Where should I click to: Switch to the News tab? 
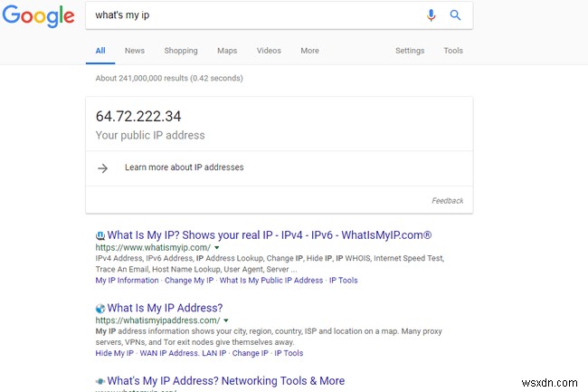[x=135, y=51]
